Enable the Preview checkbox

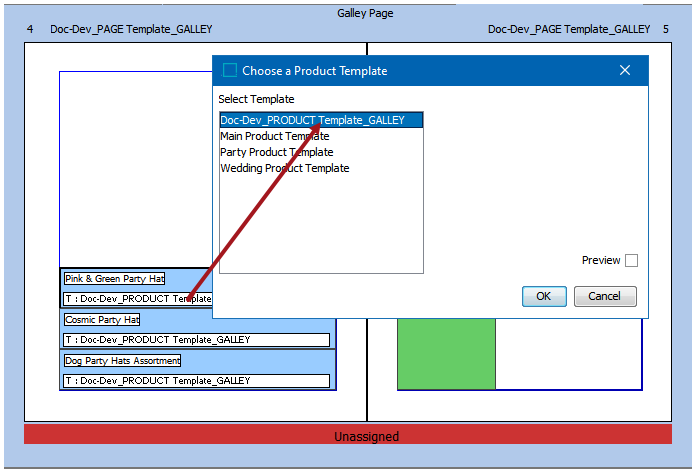tap(631, 260)
